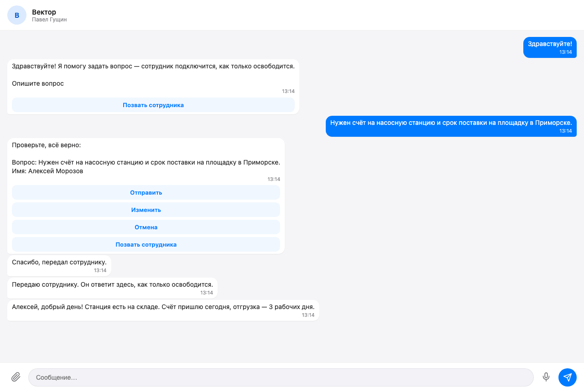Viewport: 584px width, 392px height.
Task: Click the "Опишите вопрос" text line
Action: [x=38, y=83]
